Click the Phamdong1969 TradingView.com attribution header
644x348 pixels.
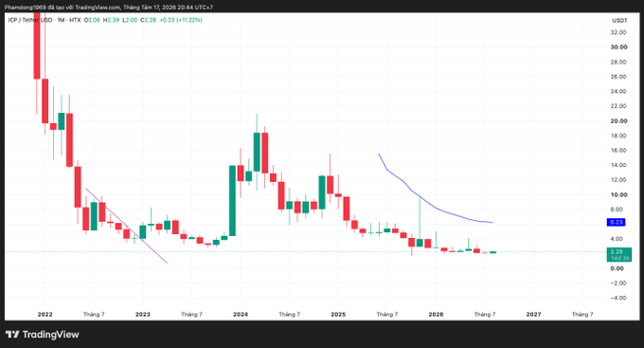pos(108,8)
